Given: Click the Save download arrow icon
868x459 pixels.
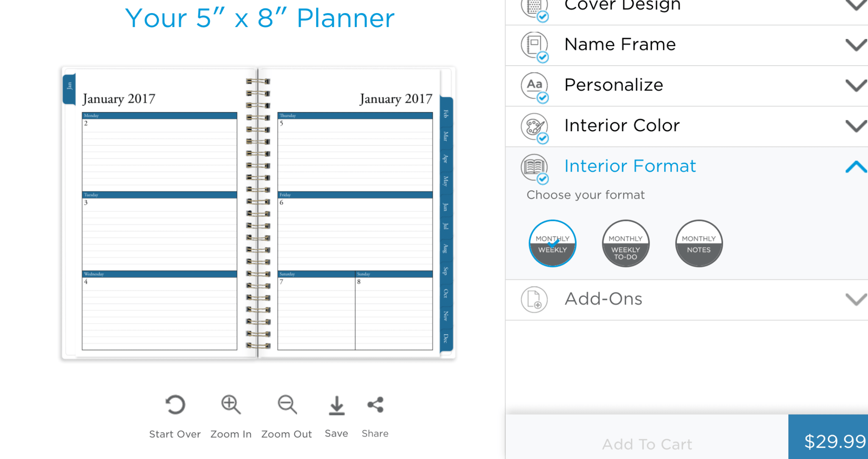Looking at the screenshot, I should click(x=337, y=405).
